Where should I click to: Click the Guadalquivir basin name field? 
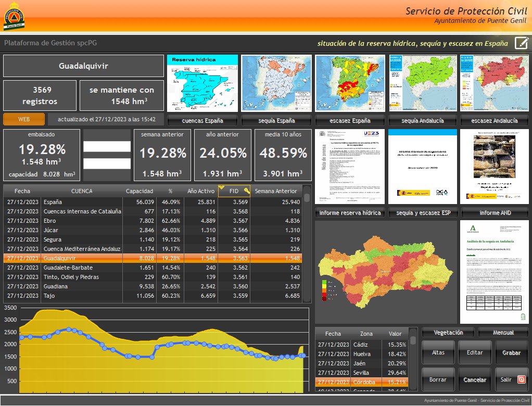[83, 66]
